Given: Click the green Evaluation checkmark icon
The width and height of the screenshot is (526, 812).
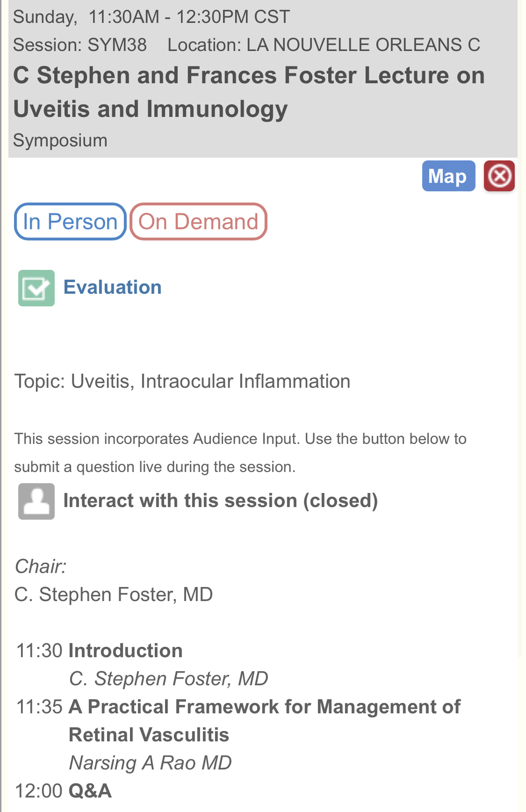Looking at the screenshot, I should coord(37,288).
